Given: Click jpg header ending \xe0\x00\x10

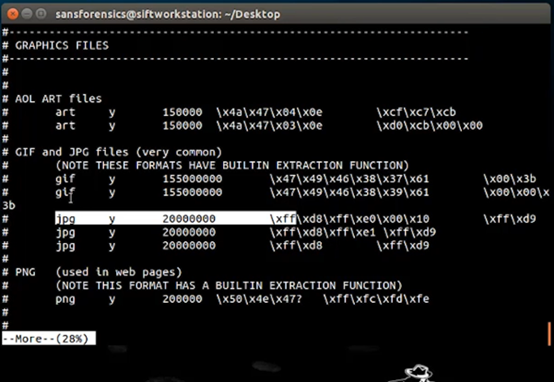Looking at the screenshot, I should pyautogui.click(x=349, y=219).
